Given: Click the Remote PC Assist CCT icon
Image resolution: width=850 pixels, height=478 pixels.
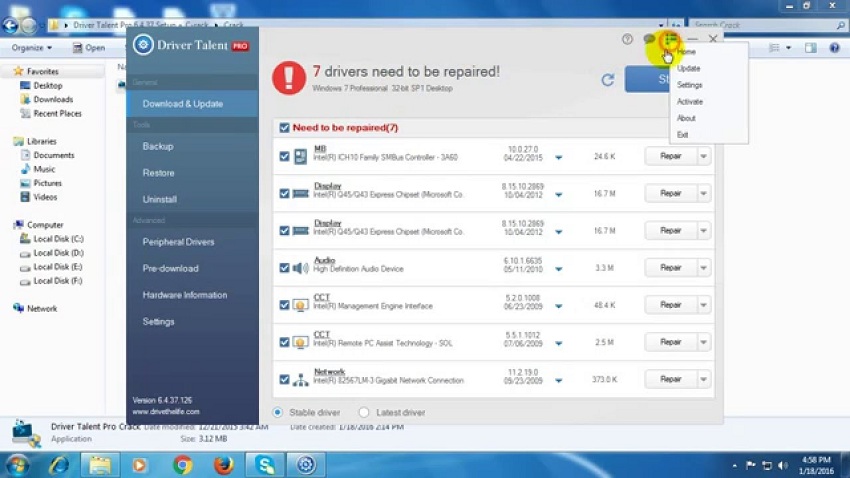Looking at the screenshot, I should point(300,343).
